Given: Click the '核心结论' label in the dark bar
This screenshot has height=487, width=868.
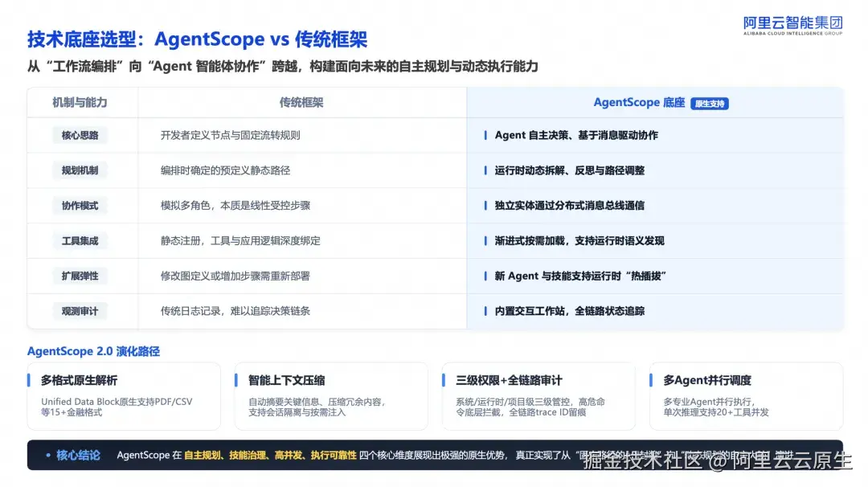Looking at the screenshot, I should point(78,456).
